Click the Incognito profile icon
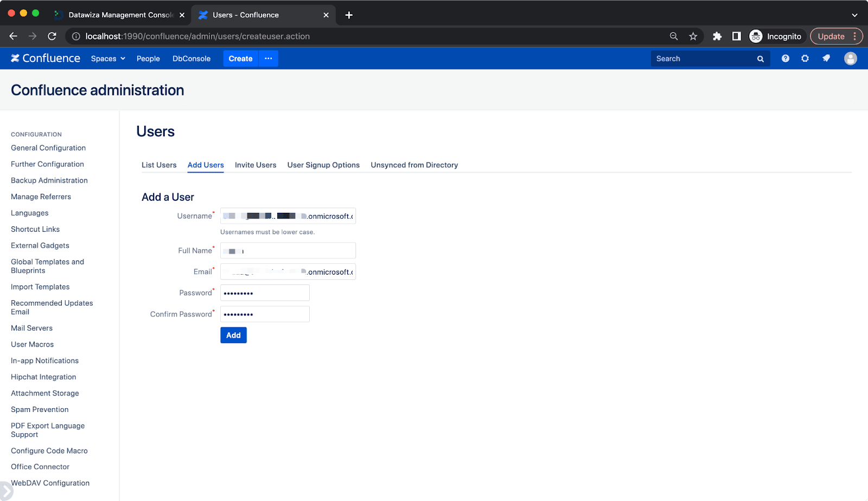Screen dimensions: 868x501 click(x=755, y=36)
